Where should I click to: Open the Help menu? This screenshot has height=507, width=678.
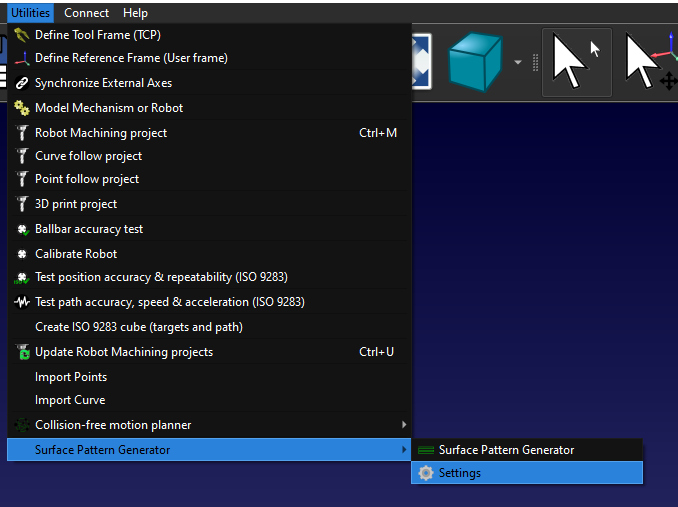coord(135,13)
